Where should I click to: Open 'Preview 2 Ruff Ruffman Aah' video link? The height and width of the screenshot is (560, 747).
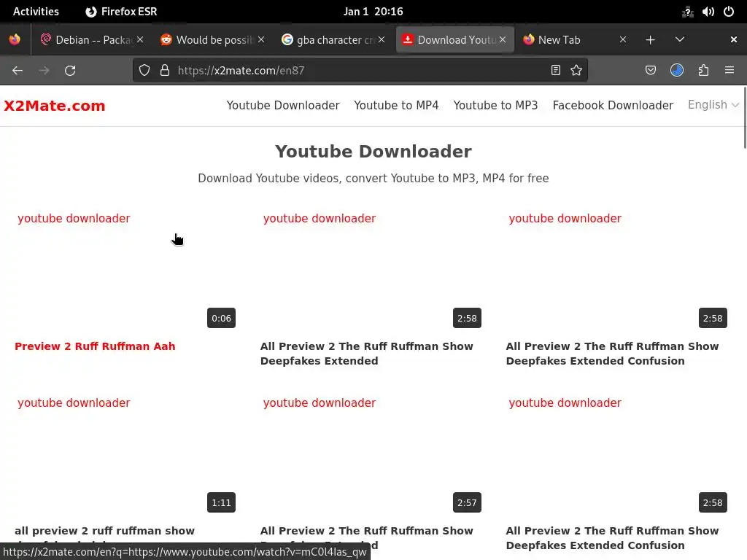click(x=95, y=346)
